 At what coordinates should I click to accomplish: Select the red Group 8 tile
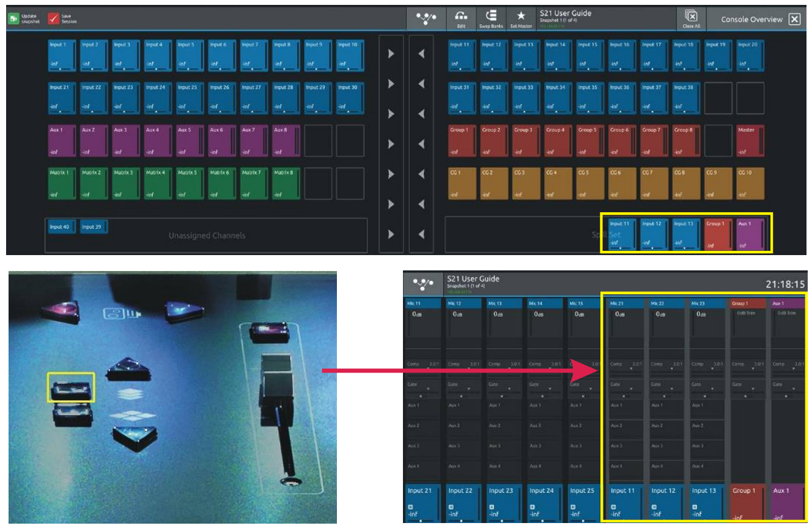(x=686, y=141)
